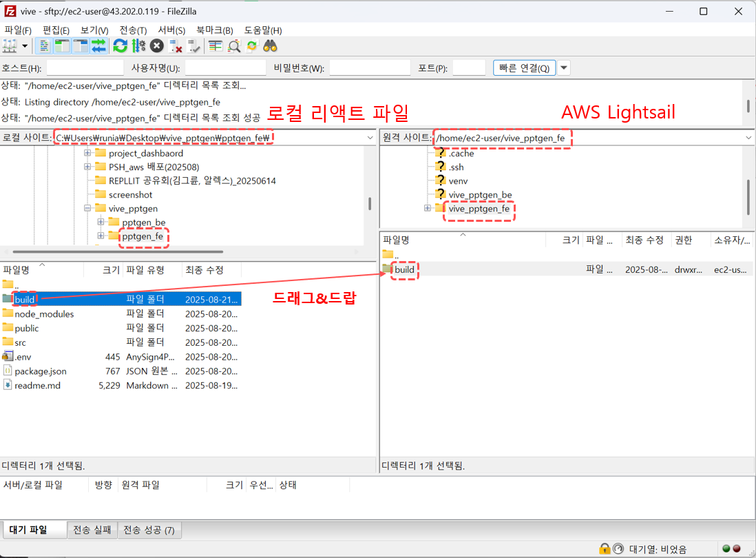This screenshot has height=558, width=756.
Task: Toggle processing of the transfer queue
Action: [x=138, y=46]
